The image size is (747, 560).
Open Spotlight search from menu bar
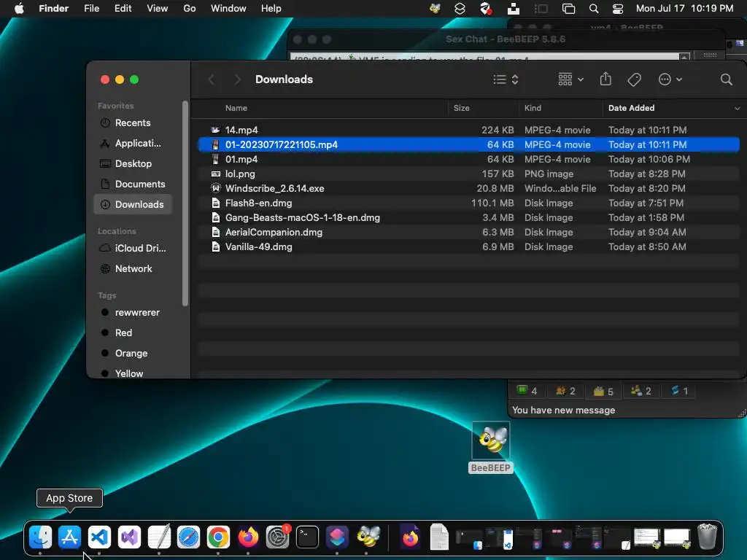coord(594,9)
